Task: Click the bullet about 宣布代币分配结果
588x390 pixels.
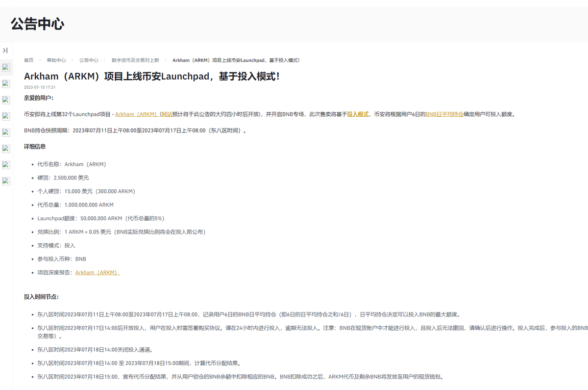Action: (241, 377)
